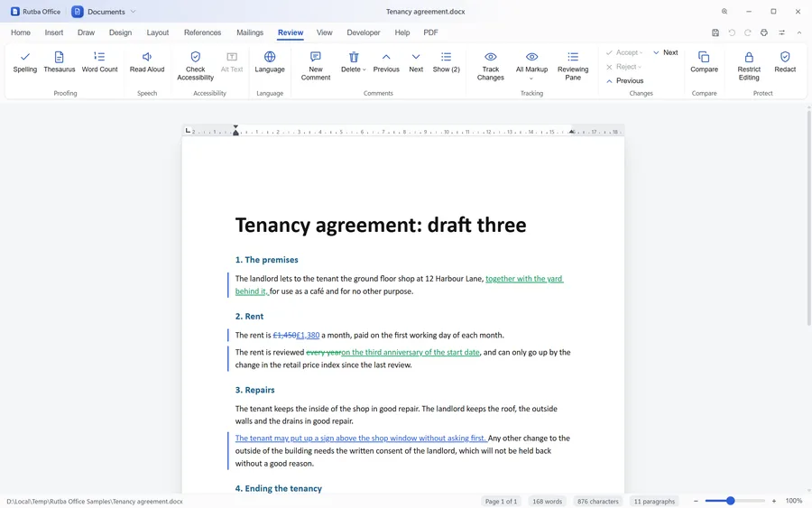Image resolution: width=812 pixels, height=508 pixels.
Task: Open the customize settings sliders icon
Action: click(781, 32)
